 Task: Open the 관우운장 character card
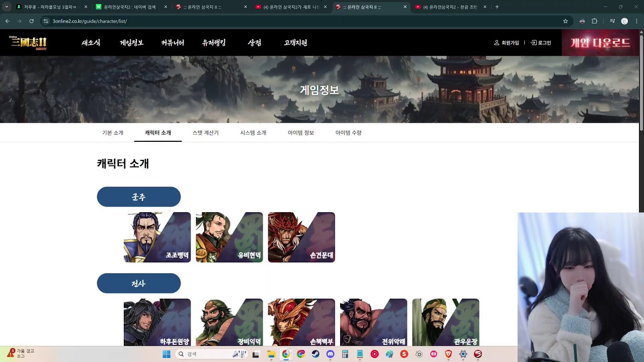(445, 322)
